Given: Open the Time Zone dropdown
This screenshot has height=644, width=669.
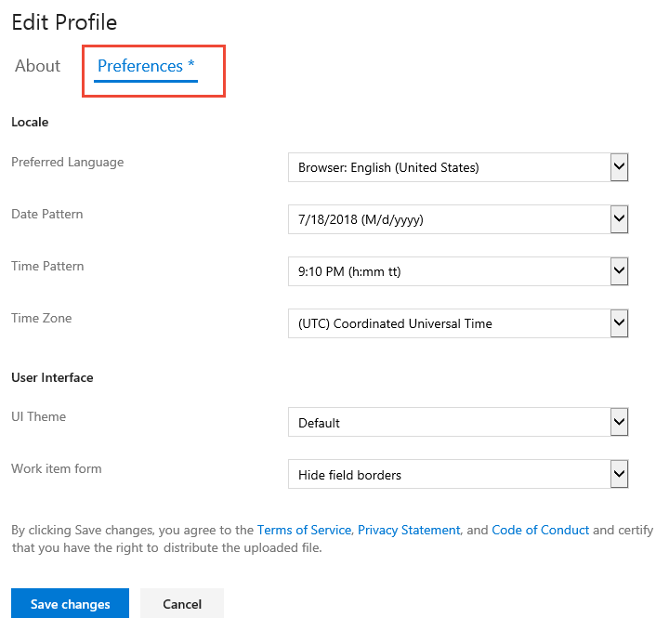Looking at the screenshot, I should pos(458,323).
